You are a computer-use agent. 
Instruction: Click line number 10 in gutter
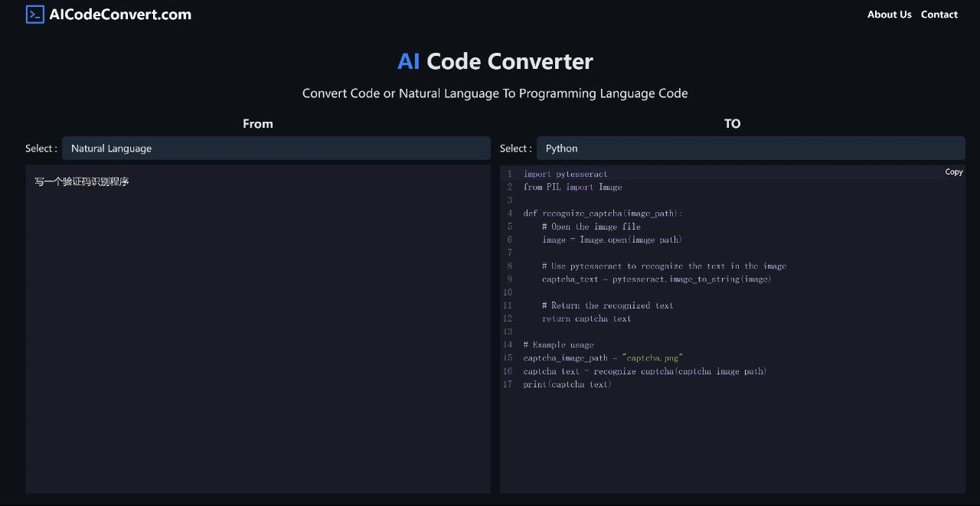(507, 292)
